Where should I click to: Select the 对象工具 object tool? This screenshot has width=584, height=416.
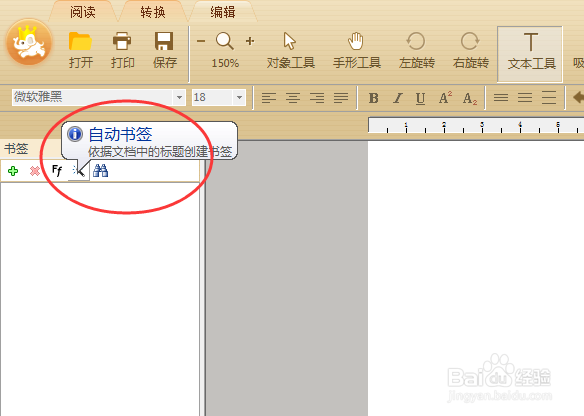291,50
